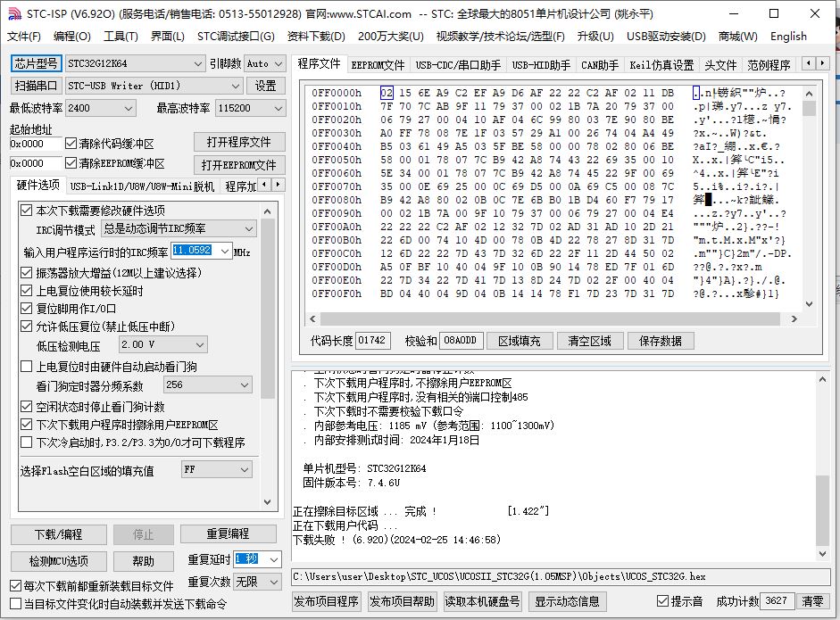
Task: Switch to EEPROM文件 tab
Action: pyautogui.click(x=378, y=65)
